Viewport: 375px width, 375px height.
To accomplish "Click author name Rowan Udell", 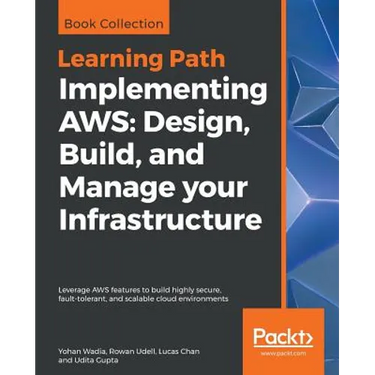I will pyautogui.click(x=132, y=351).
